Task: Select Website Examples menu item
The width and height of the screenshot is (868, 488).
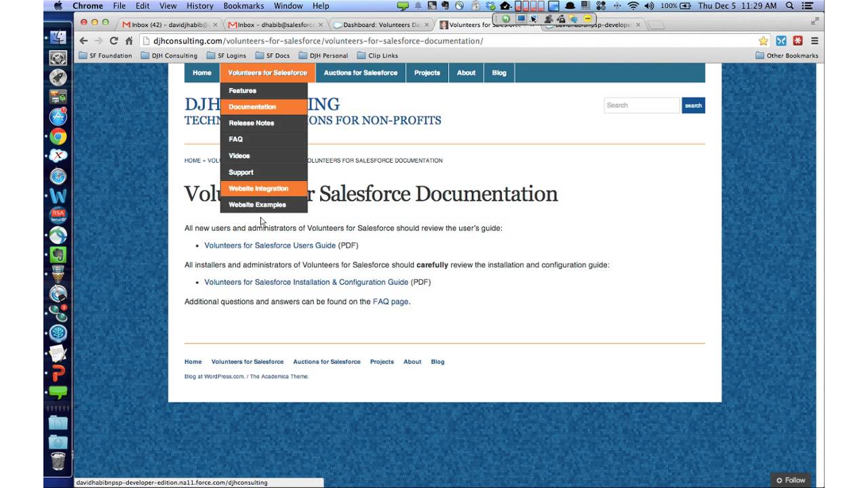Action: pos(264,205)
